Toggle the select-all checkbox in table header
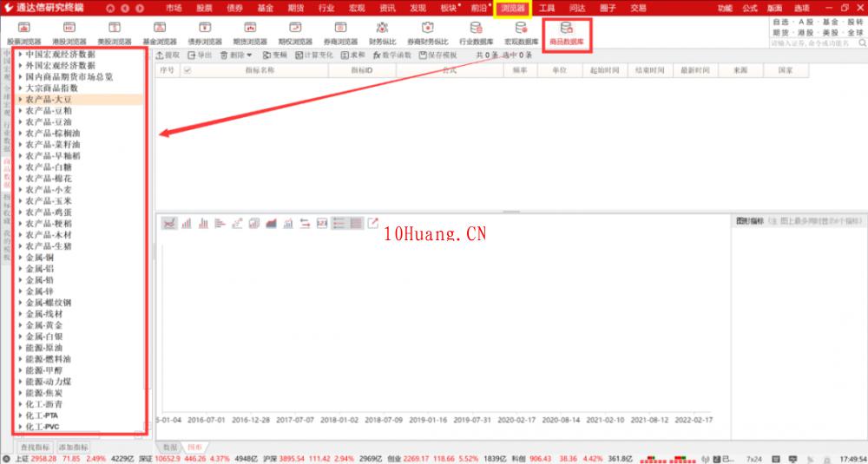The height and width of the screenshot is (464, 868). [x=187, y=70]
